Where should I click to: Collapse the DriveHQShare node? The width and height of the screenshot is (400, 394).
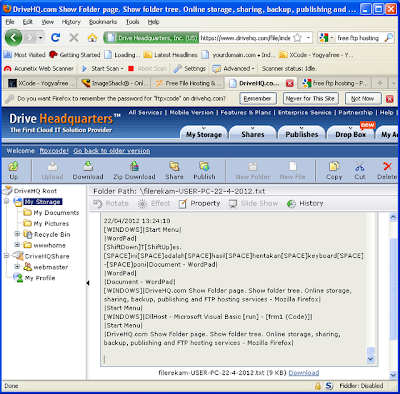click(x=7, y=256)
